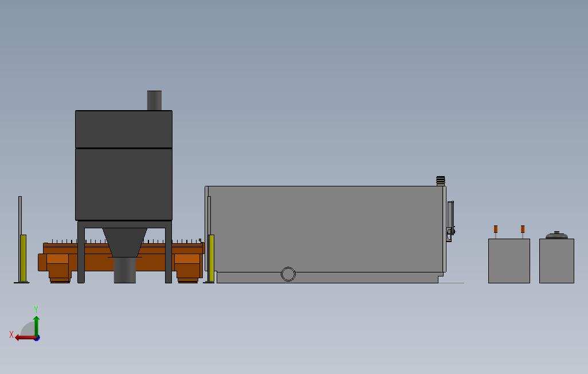The image size is (588, 374).
Task: Select the exhaust pipe atop the dark collector
Action: 154,100
